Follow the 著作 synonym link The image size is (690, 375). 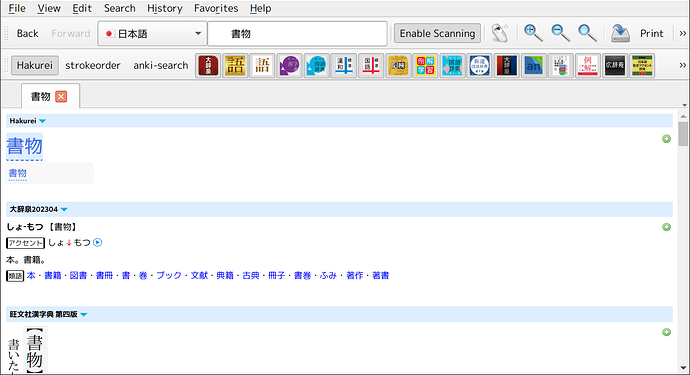[x=355, y=276]
